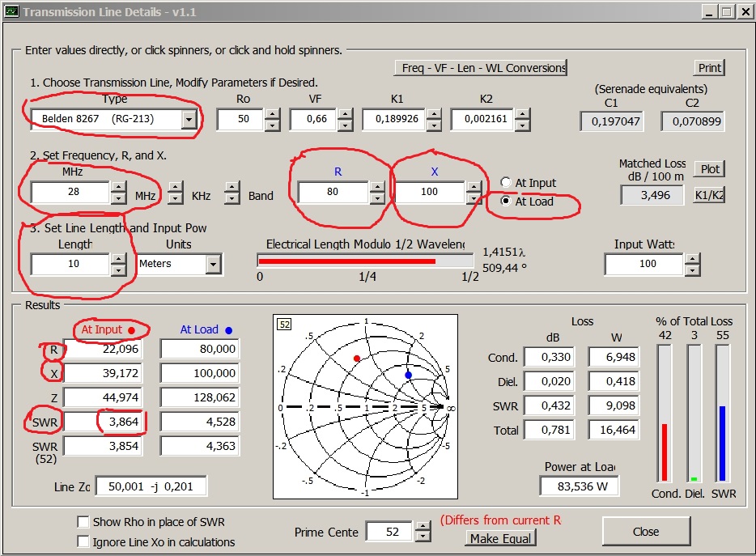This screenshot has width=756, height=556.
Task: Select the At Load radio button
Action: [506, 201]
